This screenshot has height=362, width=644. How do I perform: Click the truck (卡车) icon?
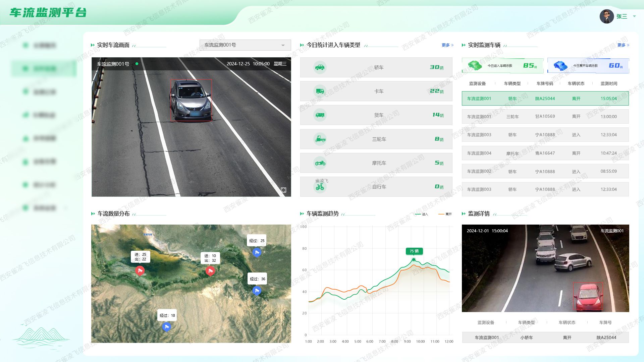tap(320, 91)
